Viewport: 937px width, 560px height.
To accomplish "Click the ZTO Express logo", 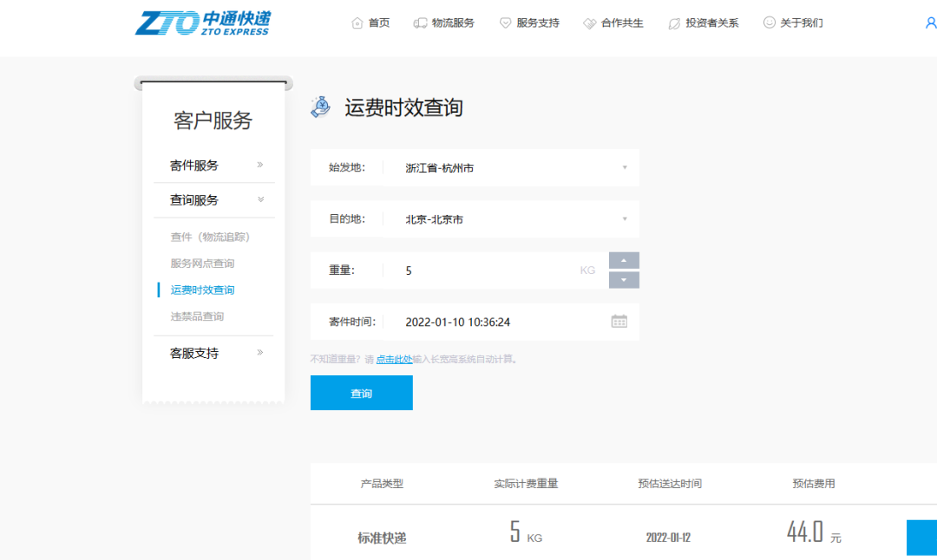I will pyautogui.click(x=206, y=23).
